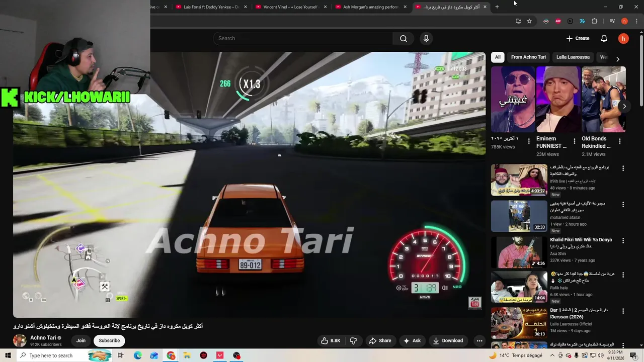Dislike the video with thumbs down
The image size is (644, 362).
pyautogui.click(x=353, y=341)
